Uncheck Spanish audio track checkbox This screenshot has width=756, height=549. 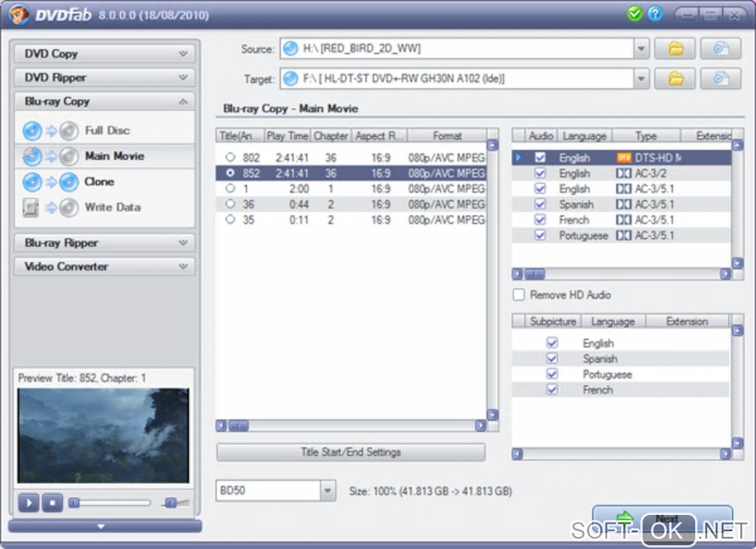[540, 204]
